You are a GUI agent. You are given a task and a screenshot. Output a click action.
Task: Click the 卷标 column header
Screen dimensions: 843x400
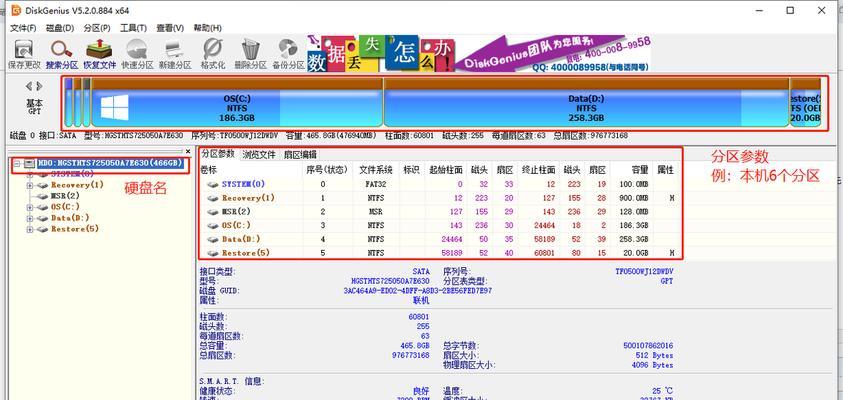(208, 170)
